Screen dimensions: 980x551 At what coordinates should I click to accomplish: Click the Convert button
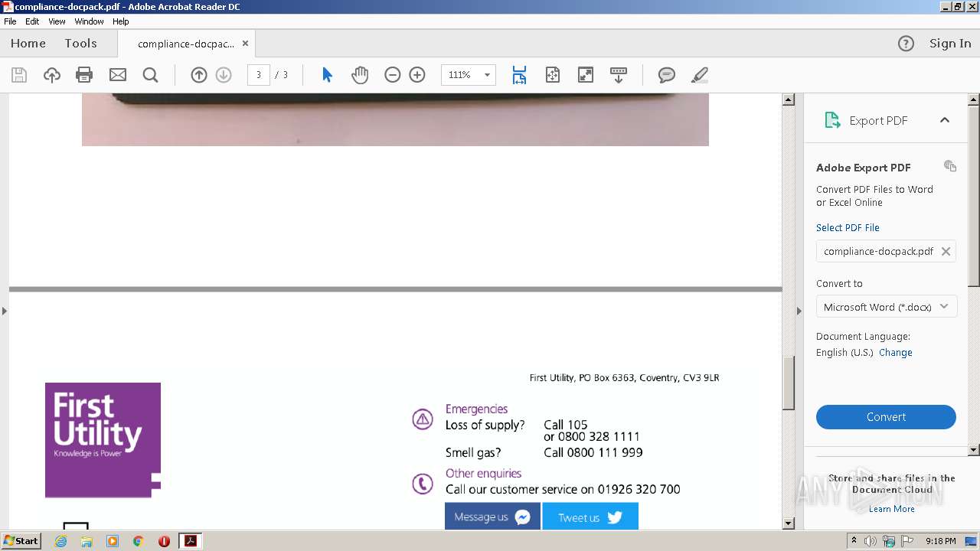(x=886, y=417)
